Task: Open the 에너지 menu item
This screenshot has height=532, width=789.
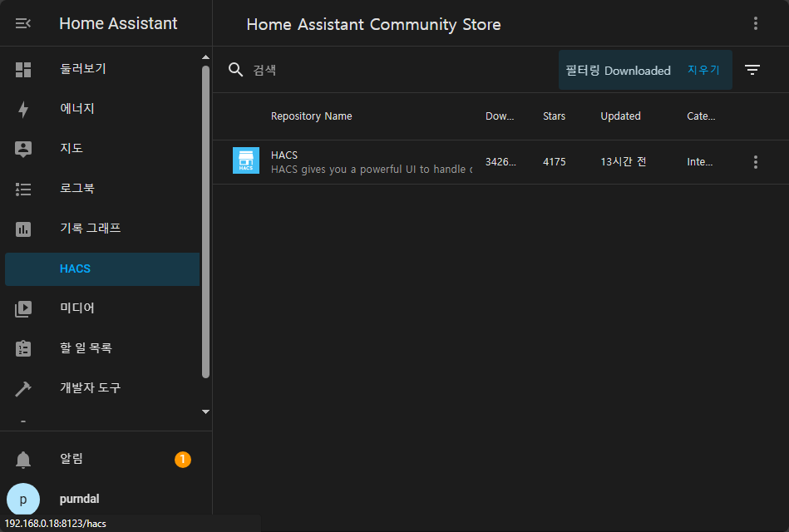Action: (x=102, y=109)
